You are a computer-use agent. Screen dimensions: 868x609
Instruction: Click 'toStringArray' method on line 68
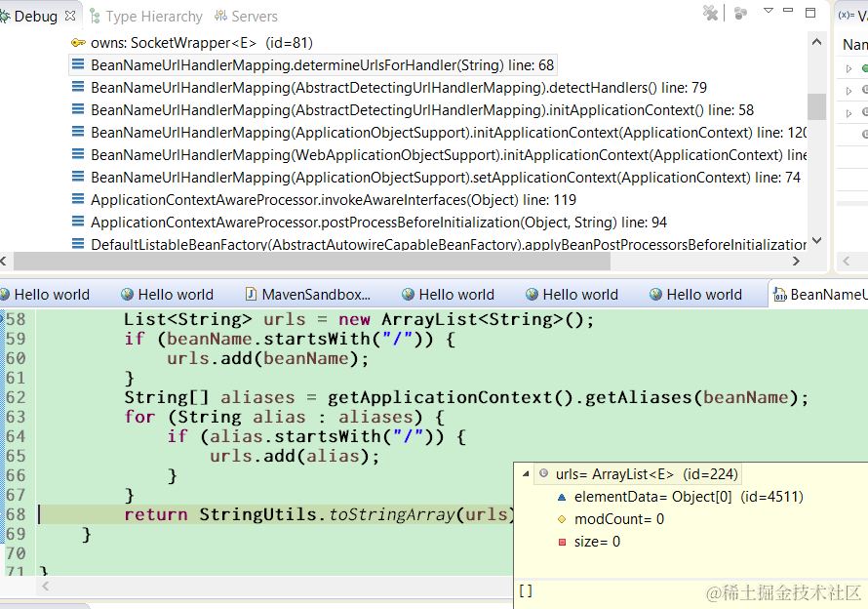click(x=391, y=514)
